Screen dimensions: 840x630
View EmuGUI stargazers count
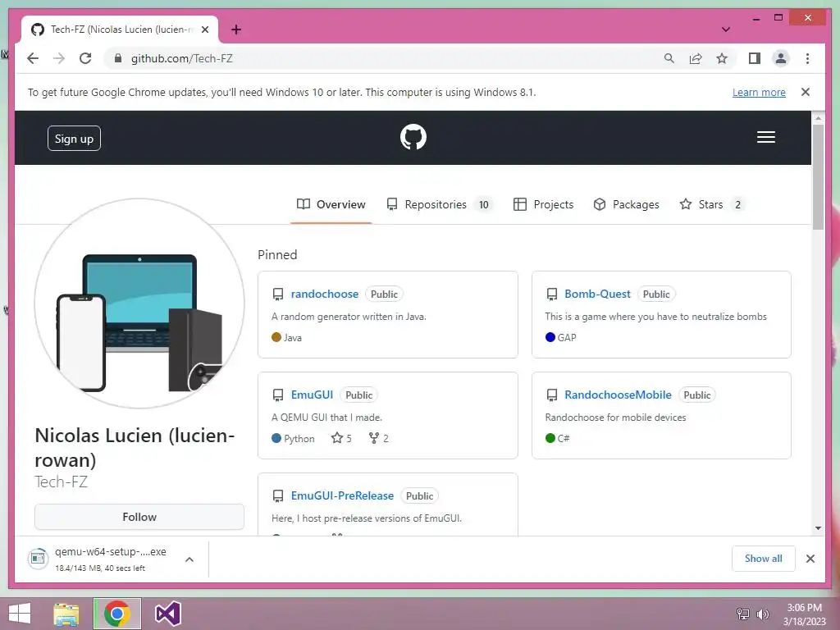pos(341,438)
